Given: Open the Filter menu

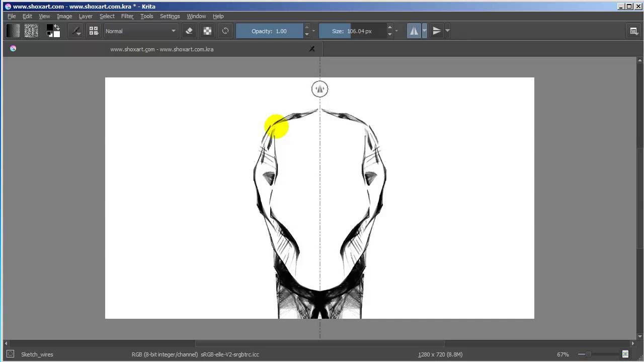Looking at the screenshot, I should 127,16.
